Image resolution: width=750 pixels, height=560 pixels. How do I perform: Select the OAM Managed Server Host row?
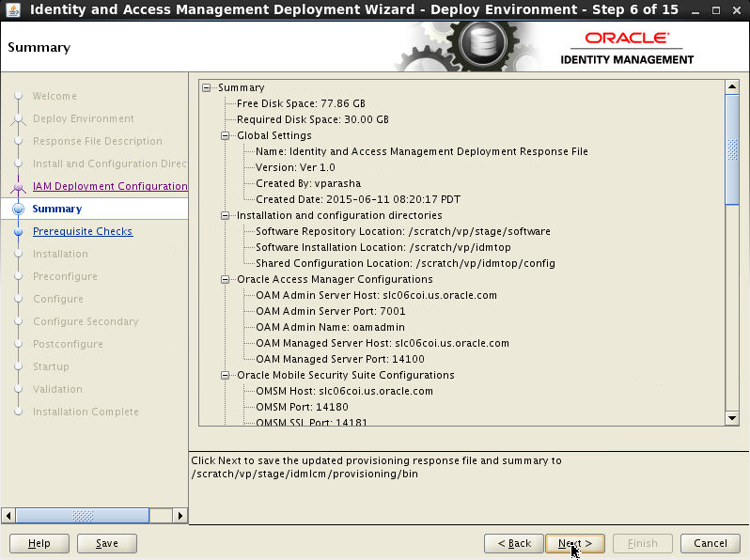click(383, 343)
